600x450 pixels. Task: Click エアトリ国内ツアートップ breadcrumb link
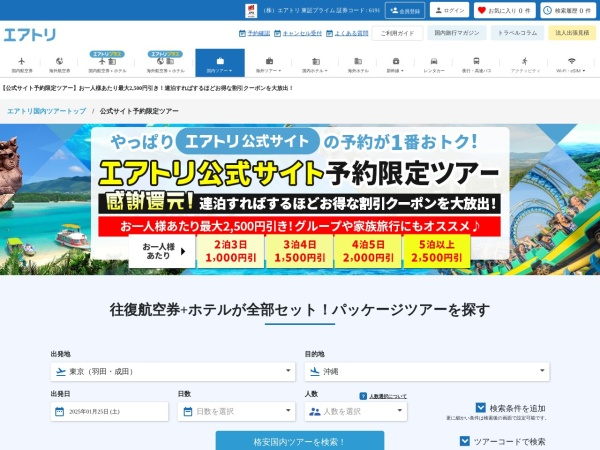point(47,111)
